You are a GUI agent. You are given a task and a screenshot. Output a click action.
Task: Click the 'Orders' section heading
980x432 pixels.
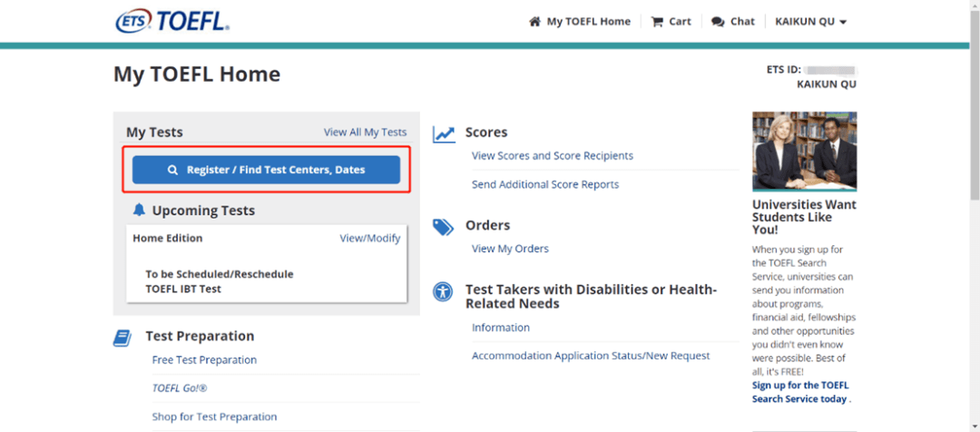(x=487, y=225)
